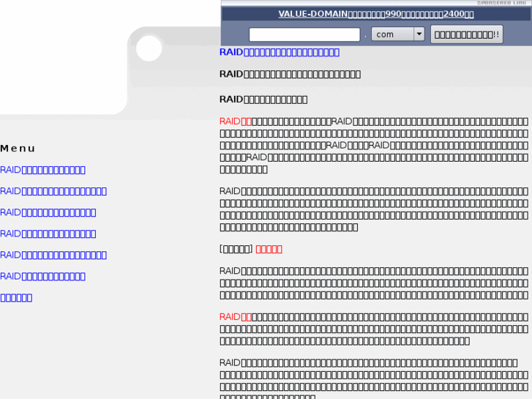Click the red RAID link starting the first paragraph

pyautogui.click(x=236, y=122)
